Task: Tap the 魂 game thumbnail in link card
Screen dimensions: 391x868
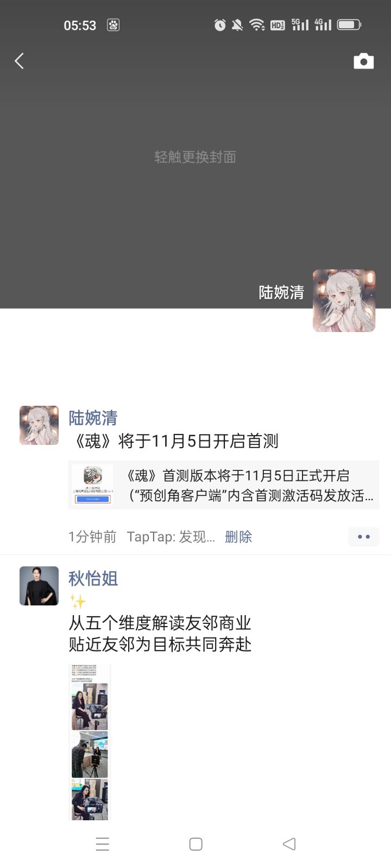Action: (x=92, y=484)
